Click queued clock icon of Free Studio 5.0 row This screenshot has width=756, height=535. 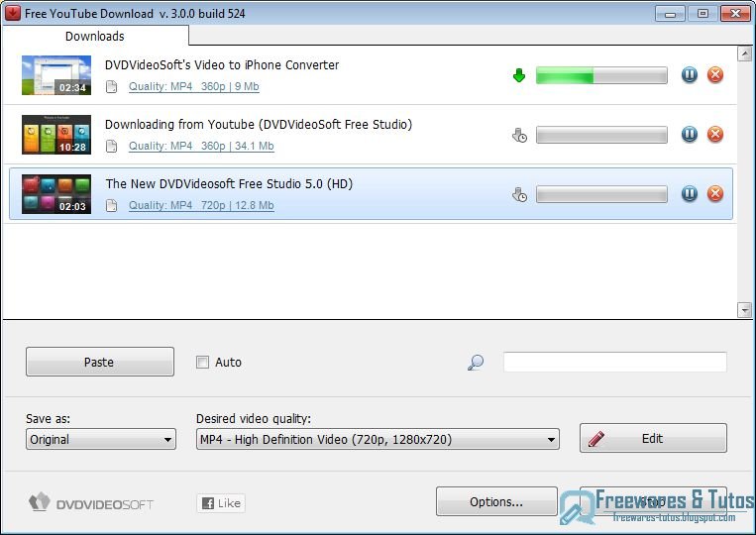(x=519, y=195)
